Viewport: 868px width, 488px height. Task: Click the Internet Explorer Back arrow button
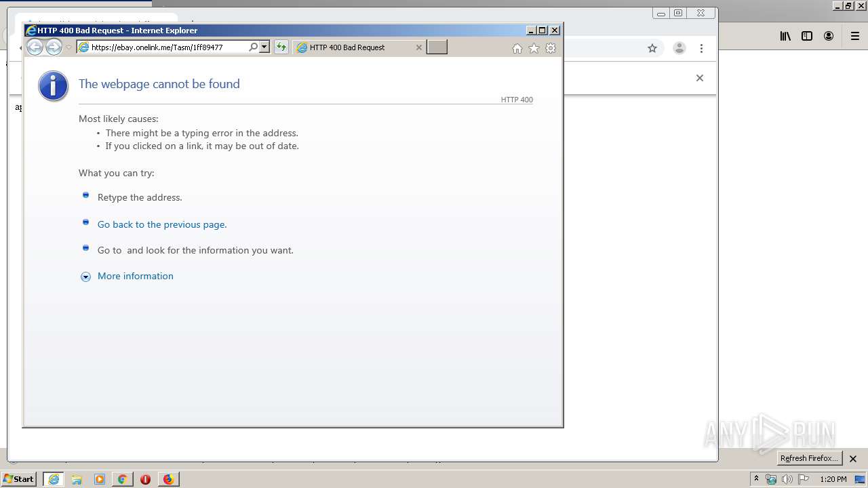[35, 47]
